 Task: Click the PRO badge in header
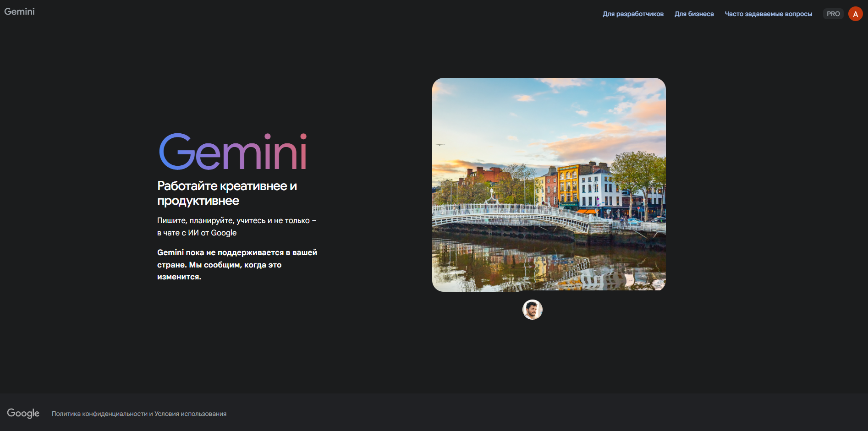(833, 14)
